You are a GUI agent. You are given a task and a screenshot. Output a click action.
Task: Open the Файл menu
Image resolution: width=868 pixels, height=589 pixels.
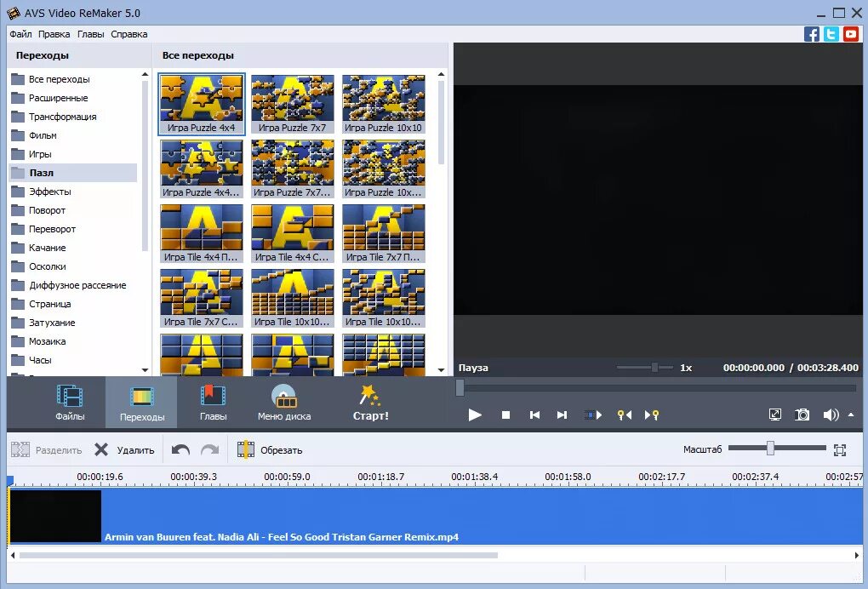pyautogui.click(x=20, y=34)
